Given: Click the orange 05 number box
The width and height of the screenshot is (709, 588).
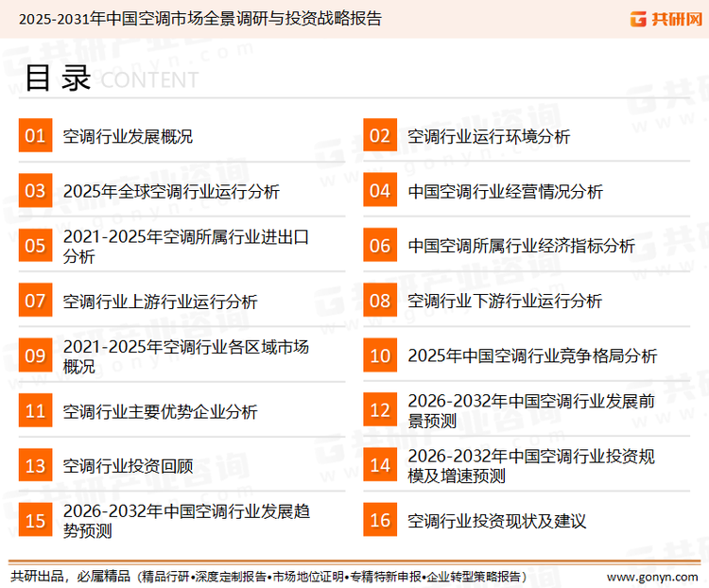Looking at the screenshot, I should click(x=35, y=245).
